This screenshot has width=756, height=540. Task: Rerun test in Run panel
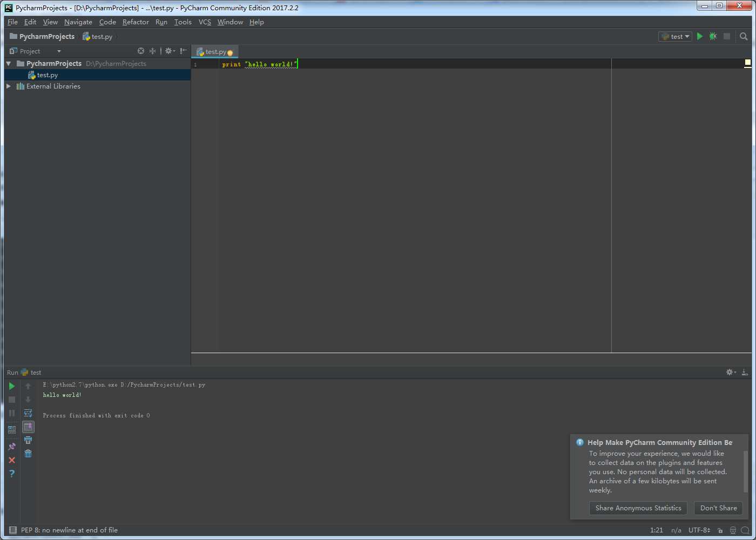(x=12, y=386)
